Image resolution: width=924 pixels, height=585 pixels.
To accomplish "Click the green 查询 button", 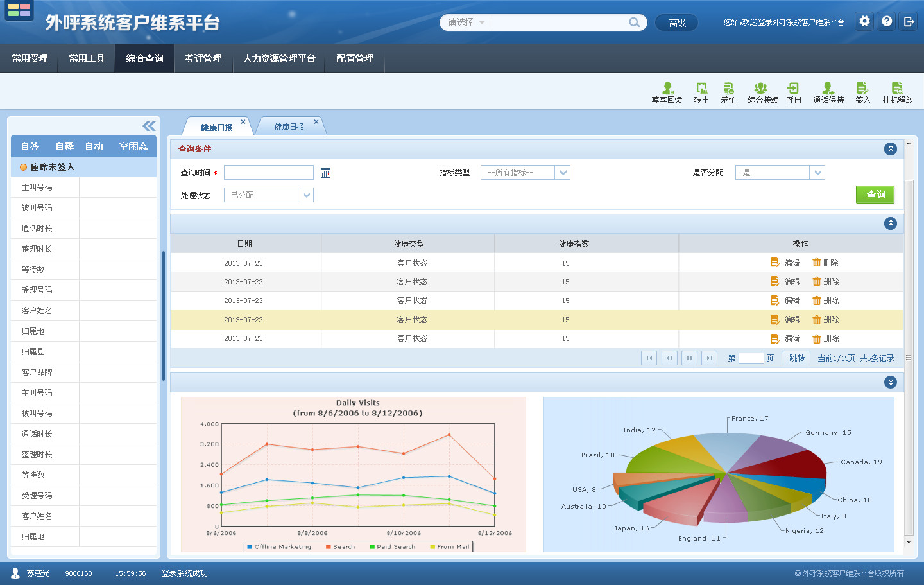I will (875, 195).
